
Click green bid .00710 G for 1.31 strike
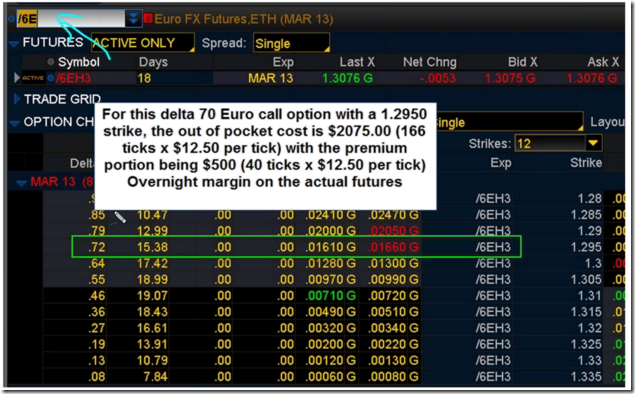point(330,296)
